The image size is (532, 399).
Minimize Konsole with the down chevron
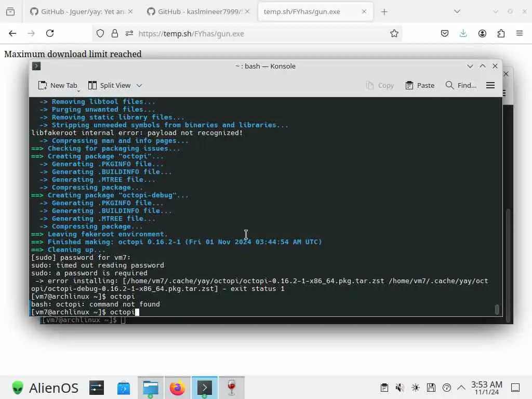point(470,66)
